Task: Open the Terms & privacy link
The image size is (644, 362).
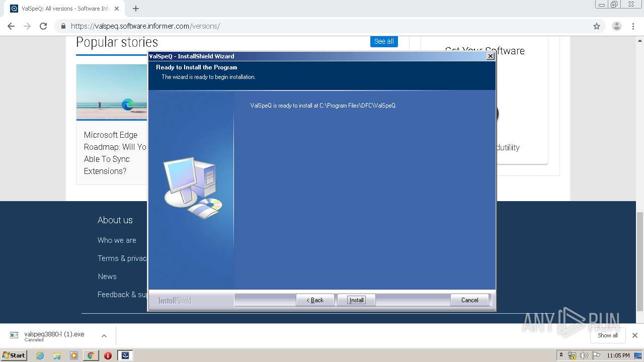Action: pos(122,258)
